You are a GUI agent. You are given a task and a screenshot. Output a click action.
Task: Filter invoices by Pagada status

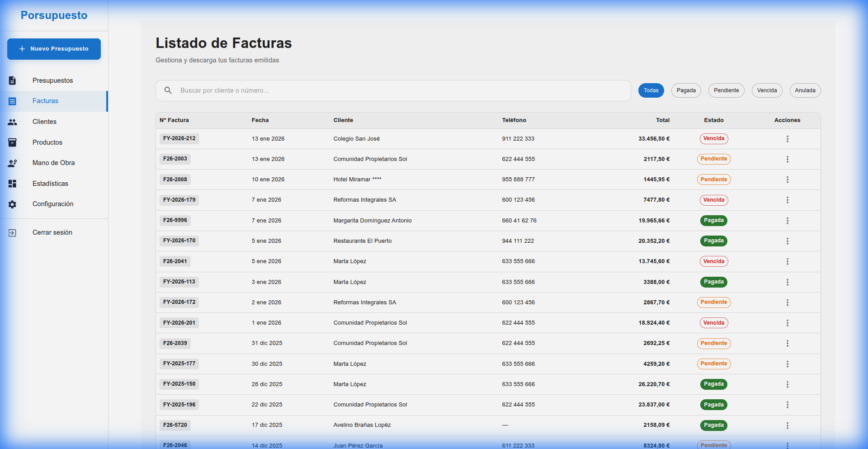pos(686,90)
